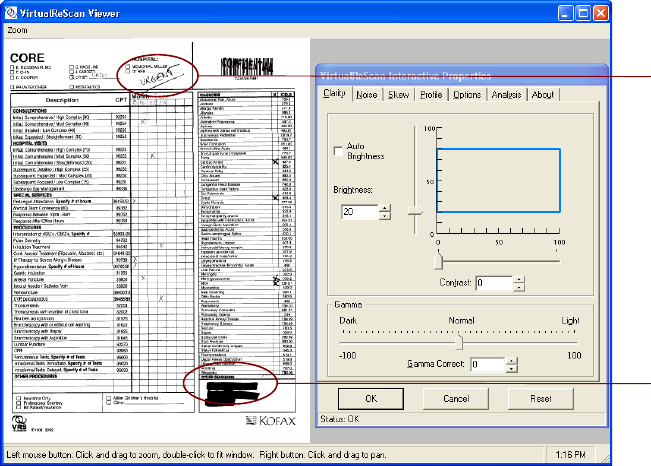Show the About tab

pyautogui.click(x=543, y=94)
